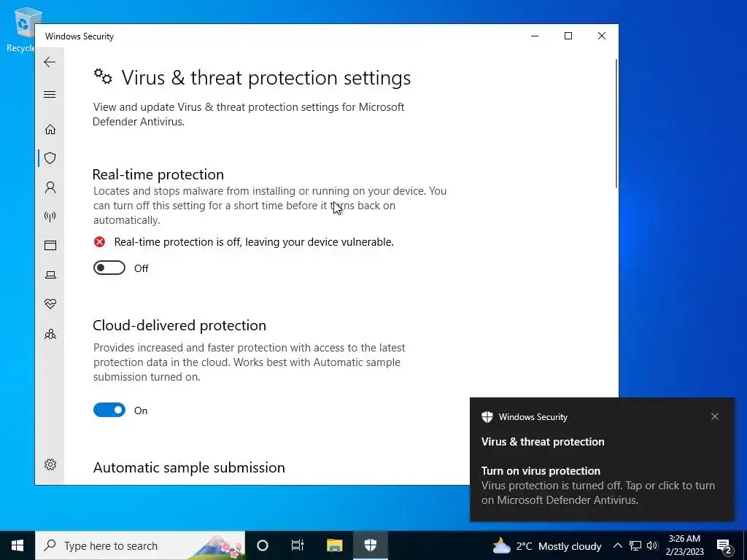747x560 pixels.
Task: Click the page title gears icon
Action: (x=103, y=76)
